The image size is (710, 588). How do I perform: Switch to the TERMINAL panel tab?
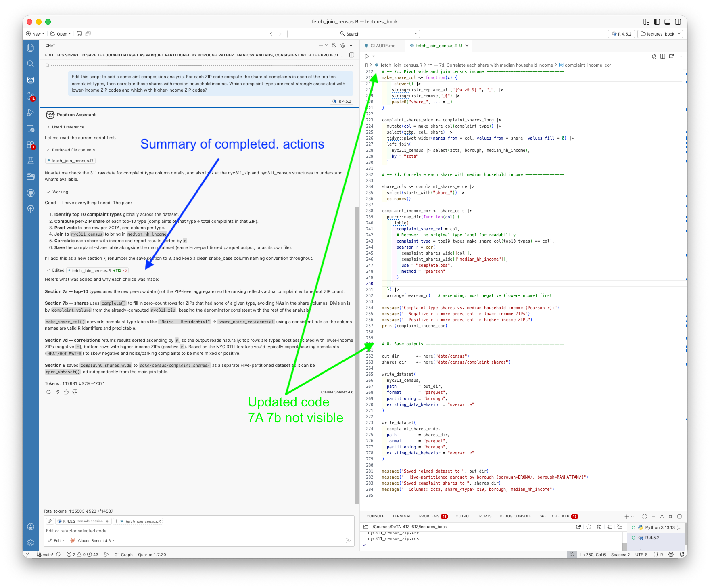coord(401,516)
